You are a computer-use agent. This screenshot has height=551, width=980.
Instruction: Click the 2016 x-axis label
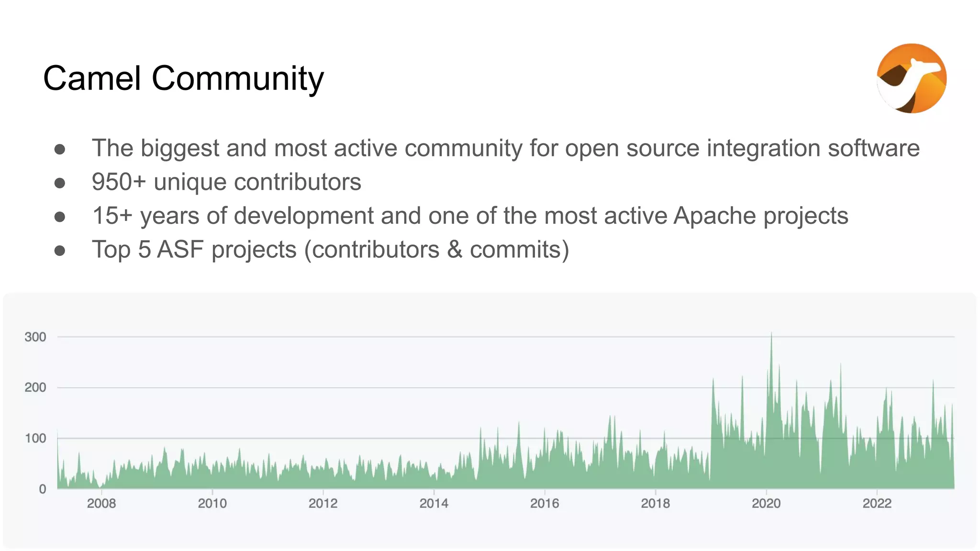click(x=545, y=503)
